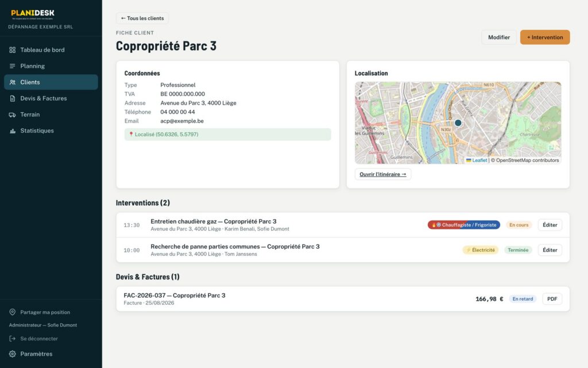Click phone number 04 000 00 44
The height and width of the screenshot is (368, 588).
pyautogui.click(x=178, y=112)
